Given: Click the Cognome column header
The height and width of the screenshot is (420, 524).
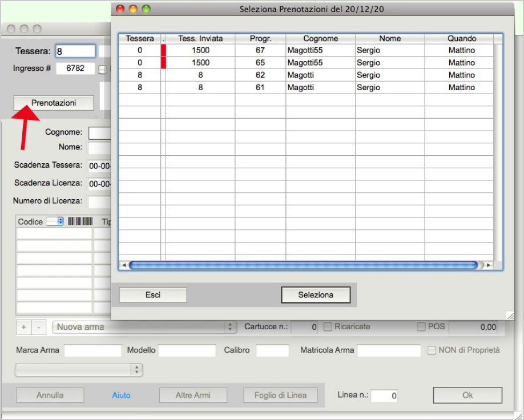Looking at the screenshot, I should (x=320, y=38).
